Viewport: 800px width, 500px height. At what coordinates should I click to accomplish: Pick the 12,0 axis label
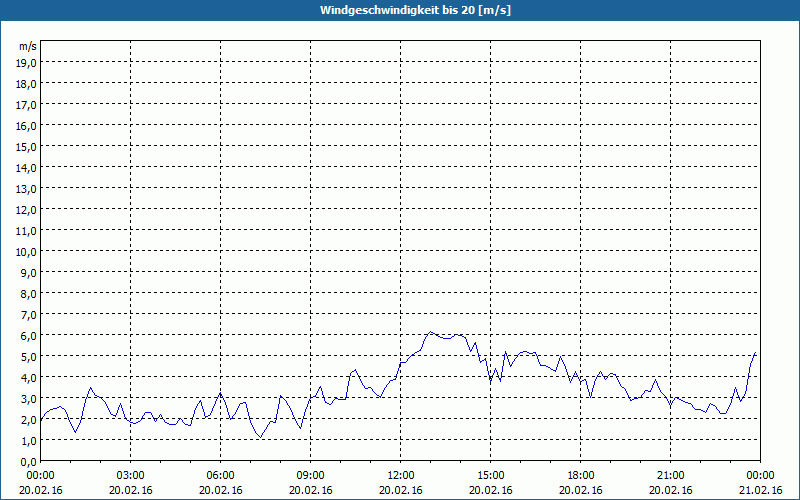coord(27,210)
